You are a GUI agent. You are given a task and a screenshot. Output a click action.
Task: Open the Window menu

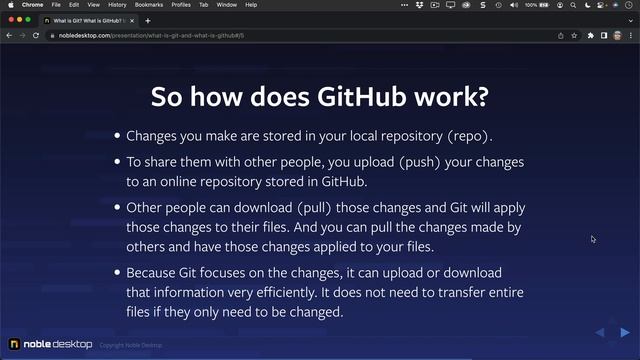point(227,5)
